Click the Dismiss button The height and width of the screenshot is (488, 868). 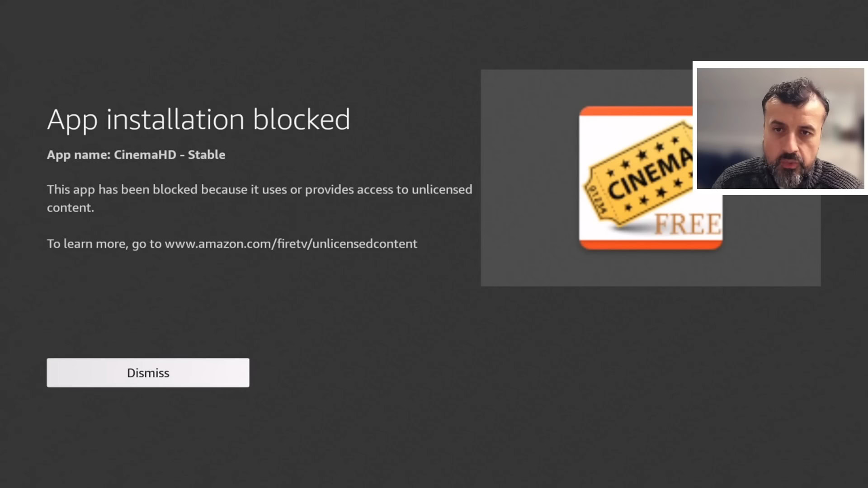click(x=148, y=373)
